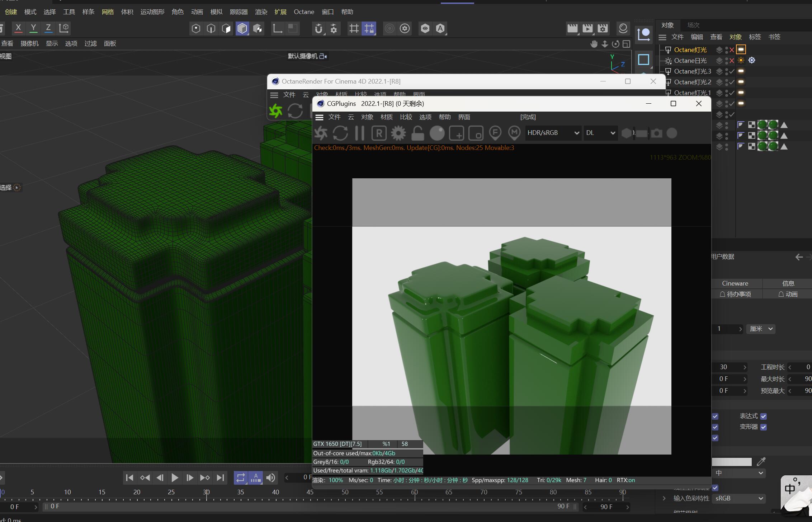The width and height of the screenshot is (812, 522).
Task: Enable clay mode sphere icon
Action: coord(437,133)
